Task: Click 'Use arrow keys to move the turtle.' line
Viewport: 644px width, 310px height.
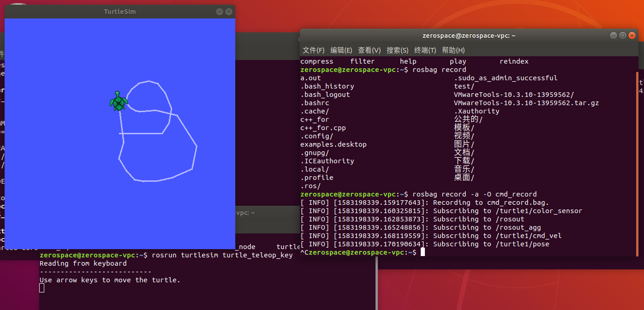Action: (110, 280)
